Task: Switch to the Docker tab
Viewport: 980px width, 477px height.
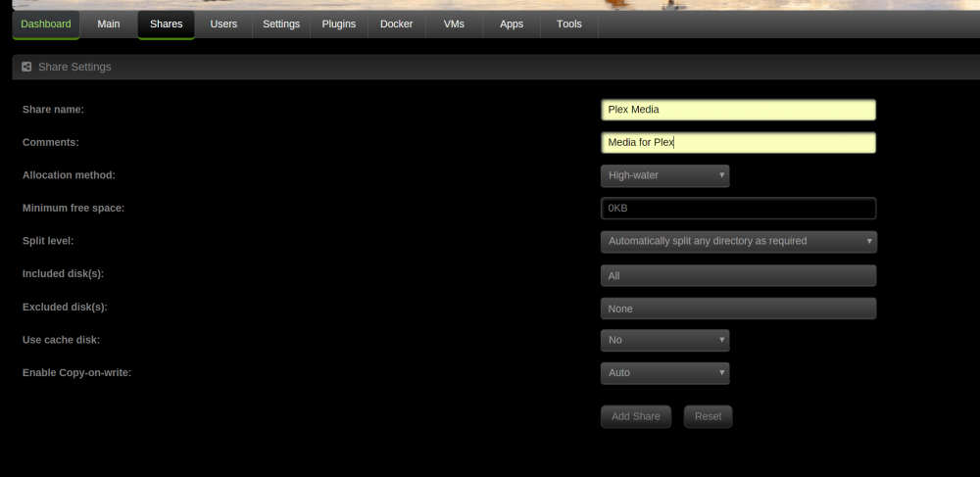Action: 396,24
